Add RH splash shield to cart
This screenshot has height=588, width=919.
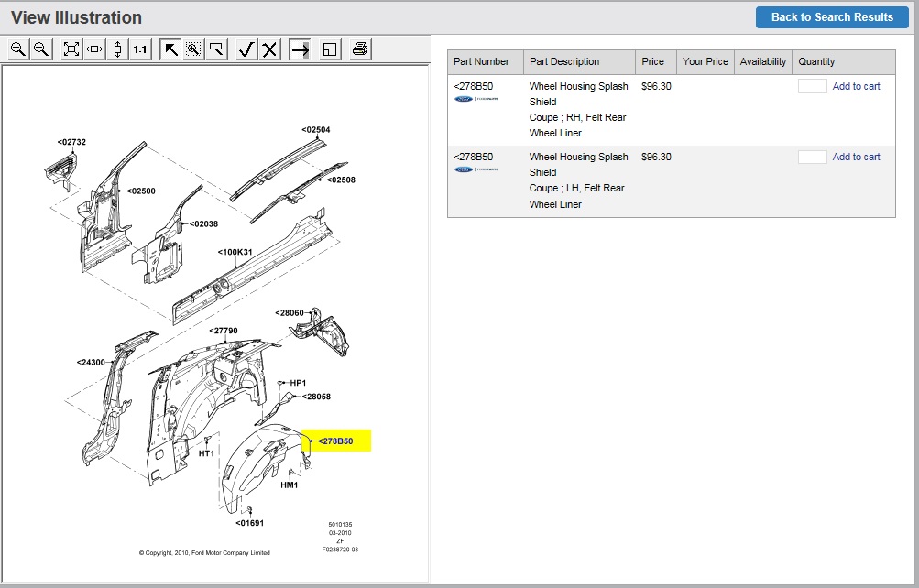[x=856, y=86]
